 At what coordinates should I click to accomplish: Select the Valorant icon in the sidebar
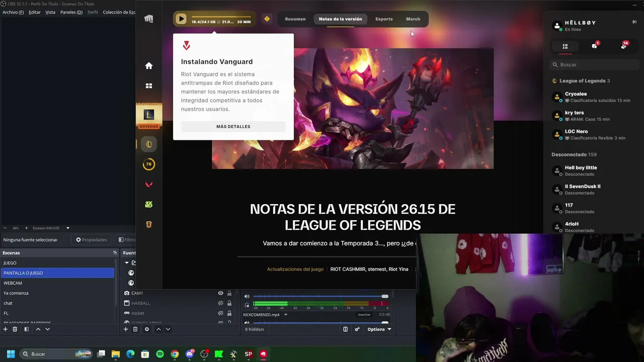(149, 185)
